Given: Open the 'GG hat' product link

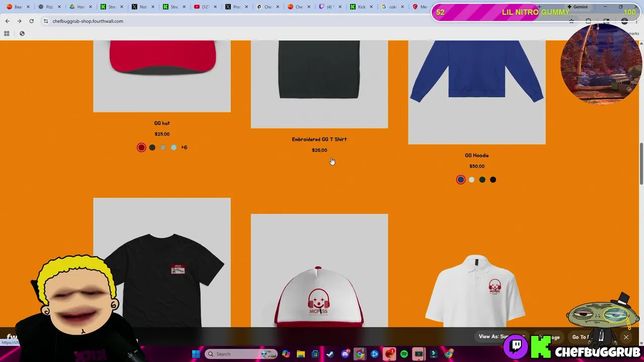Looking at the screenshot, I should (x=162, y=123).
